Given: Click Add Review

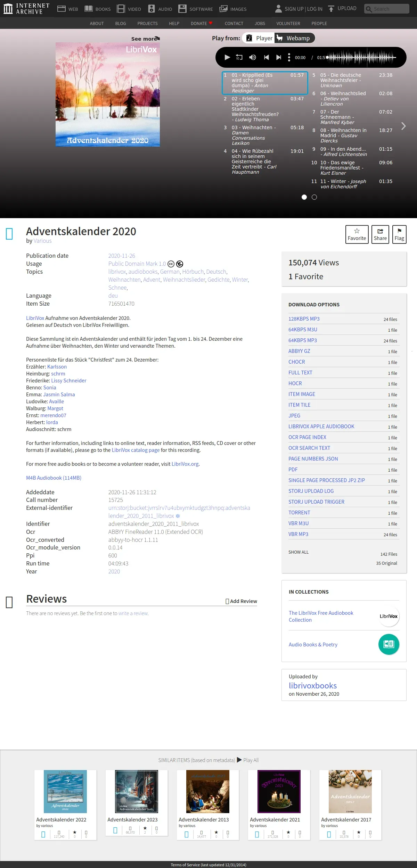Looking at the screenshot, I should pyautogui.click(x=241, y=601).
